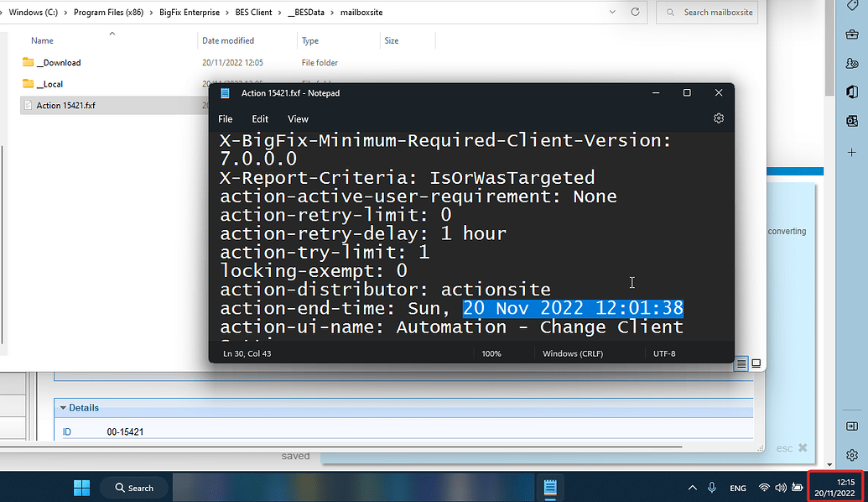
Task: Click Ln 30, Col 43 status text
Action: 247,353
